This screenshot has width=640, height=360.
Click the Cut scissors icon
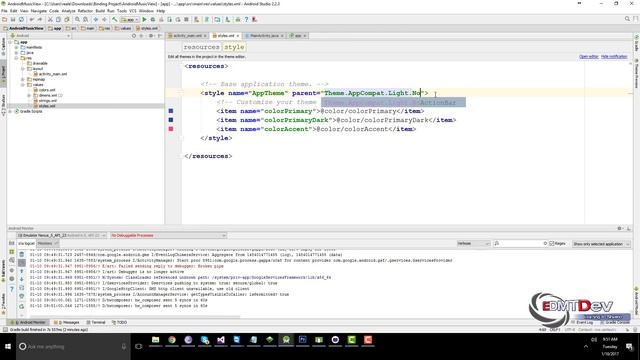[50, 20]
